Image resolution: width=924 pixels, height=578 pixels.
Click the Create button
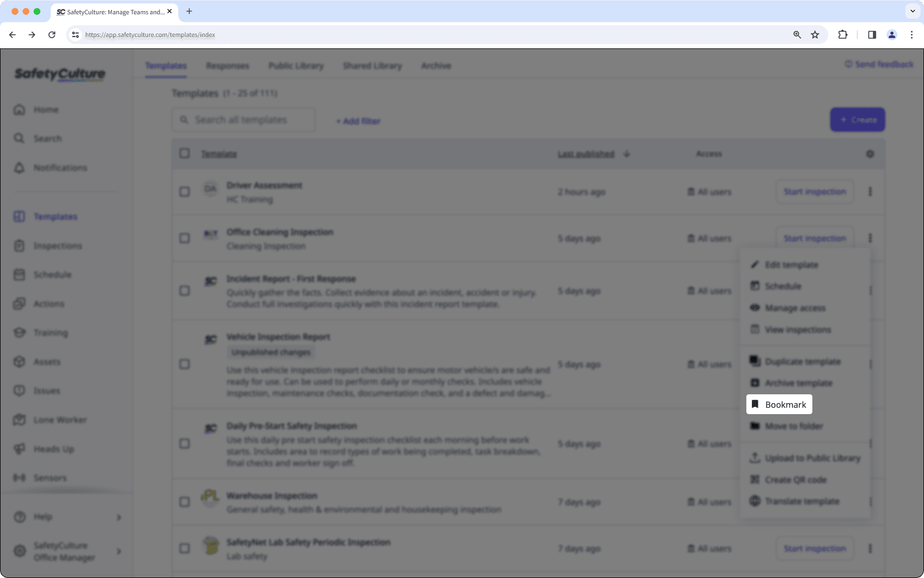(x=857, y=119)
